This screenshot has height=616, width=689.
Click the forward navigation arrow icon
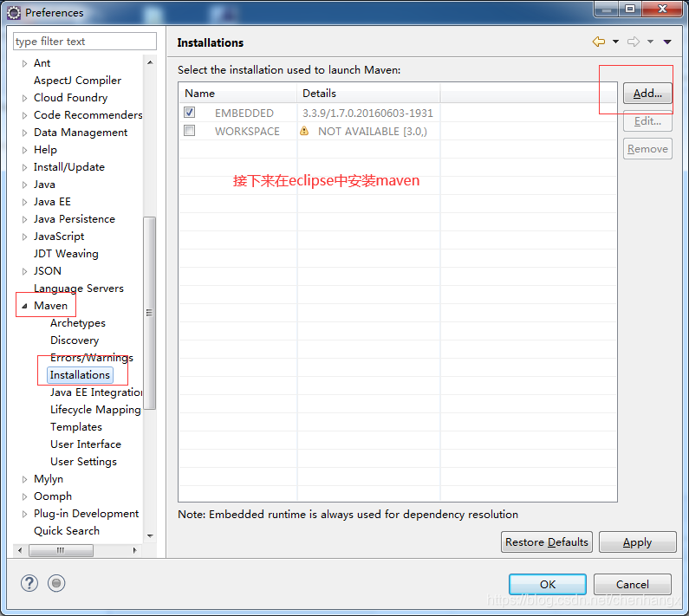[x=634, y=42]
